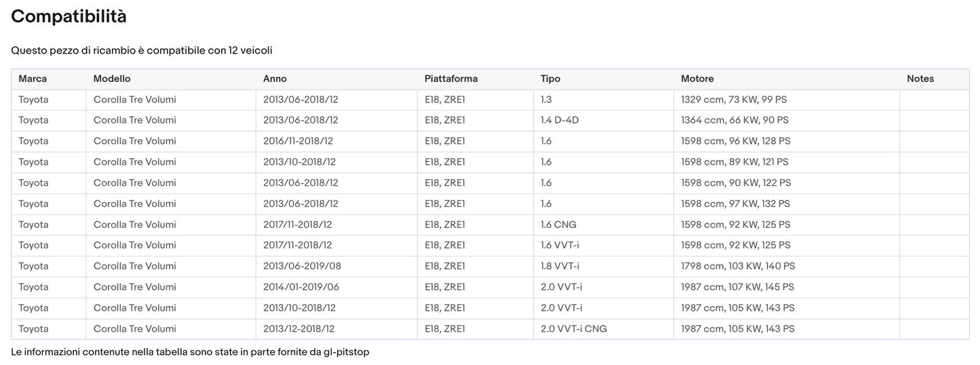Click the Compatibilità section heading
This screenshot has width=980, height=365.
click(x=68, y=17)
